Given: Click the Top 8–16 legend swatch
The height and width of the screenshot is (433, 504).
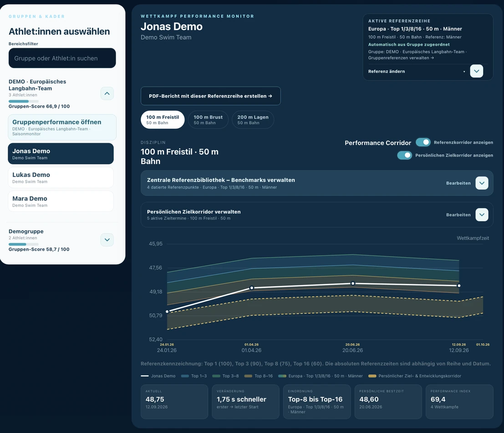Looking at the screenshot, I should coord(248,376).
